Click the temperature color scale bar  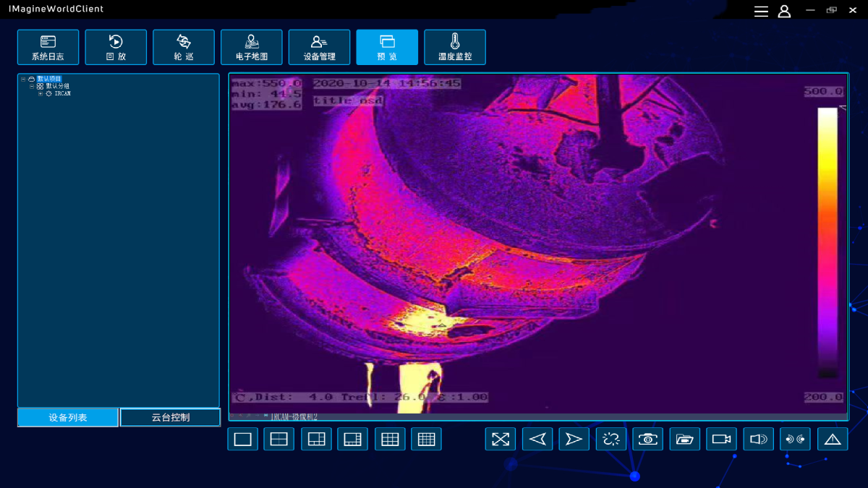tap(827, 242)
